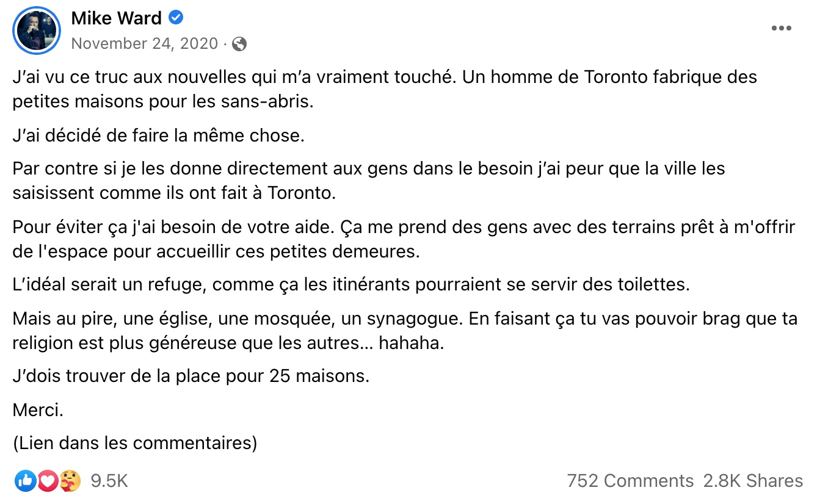Click Mike Ward's profile picture
The width and height of the screenshot is (817, 504).
[37, 30]
